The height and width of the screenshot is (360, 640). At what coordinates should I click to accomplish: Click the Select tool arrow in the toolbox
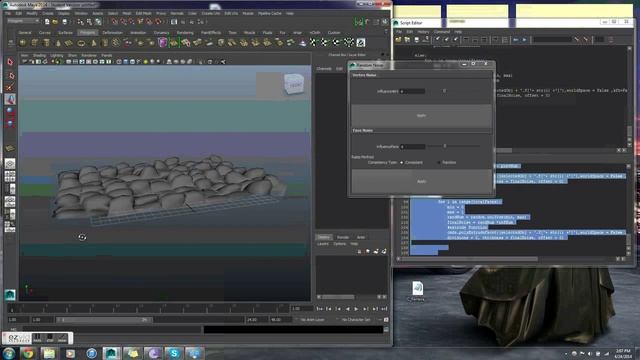click(10, 62)
